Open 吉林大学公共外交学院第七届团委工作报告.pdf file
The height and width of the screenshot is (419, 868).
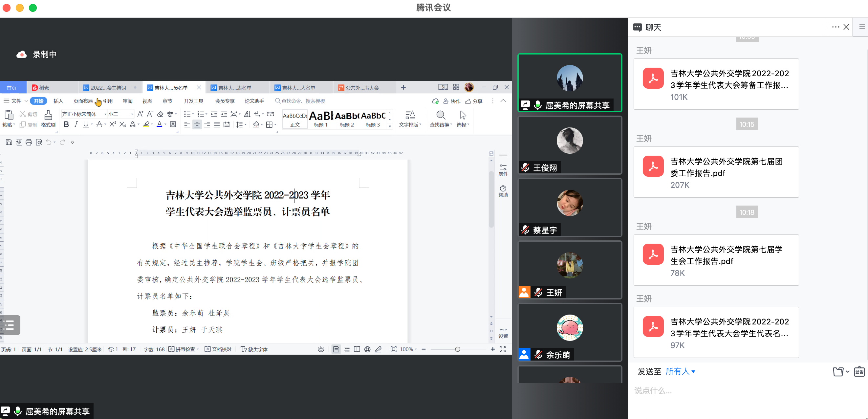coord(716,172)
